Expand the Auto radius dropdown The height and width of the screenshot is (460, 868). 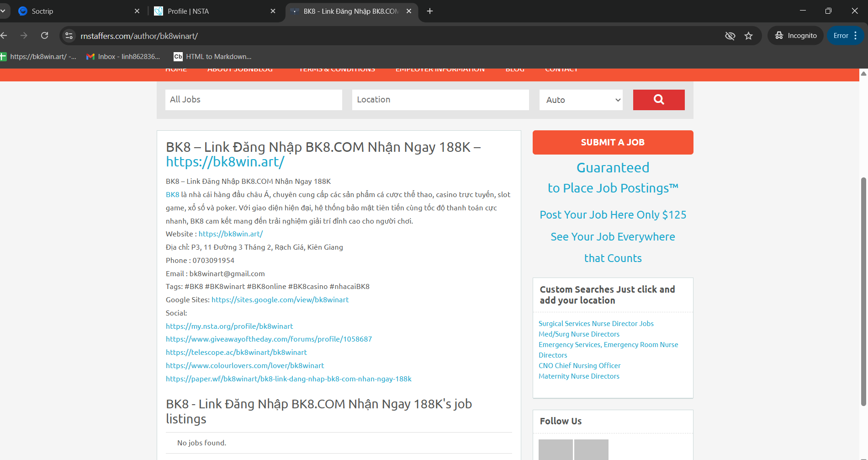tap(581, 100)
